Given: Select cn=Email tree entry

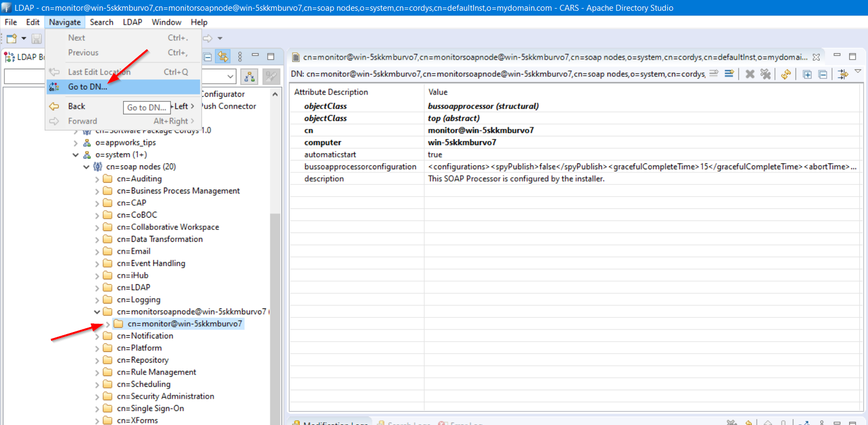Looking at the screenshot, I should (x=134, y=251).
